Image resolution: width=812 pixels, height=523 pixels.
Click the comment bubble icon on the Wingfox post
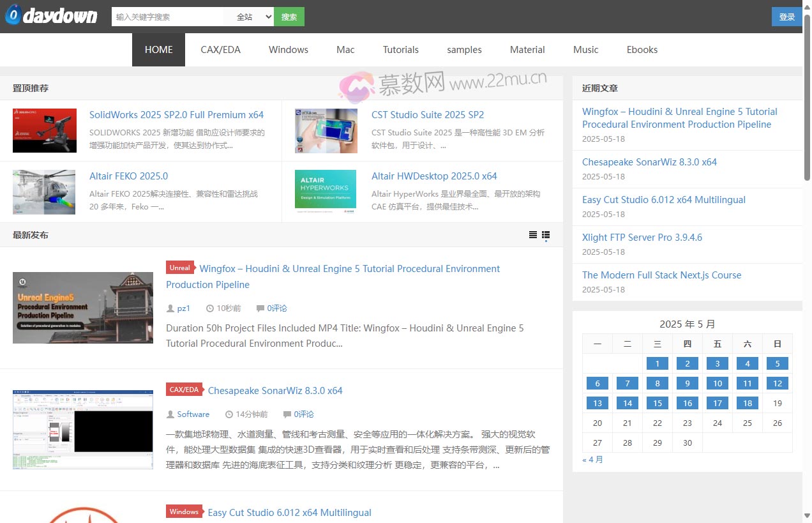tap(260, 308)
